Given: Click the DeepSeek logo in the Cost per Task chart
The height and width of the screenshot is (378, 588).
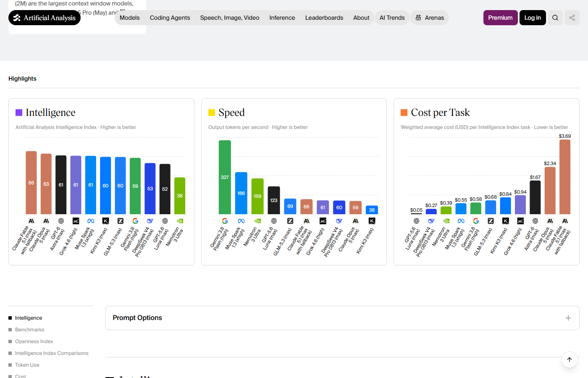Looking at the screenshot, I should pos(431,221).
